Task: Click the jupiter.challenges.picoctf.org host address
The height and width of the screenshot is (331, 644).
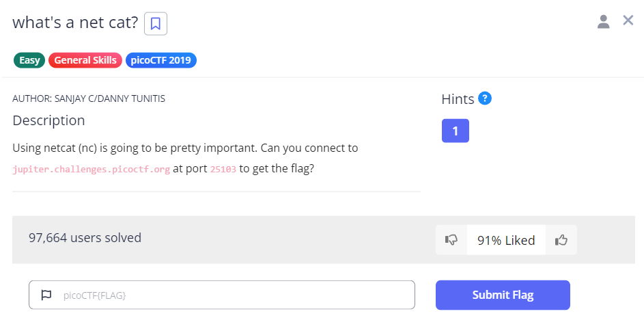Action: tap(92, 170)
